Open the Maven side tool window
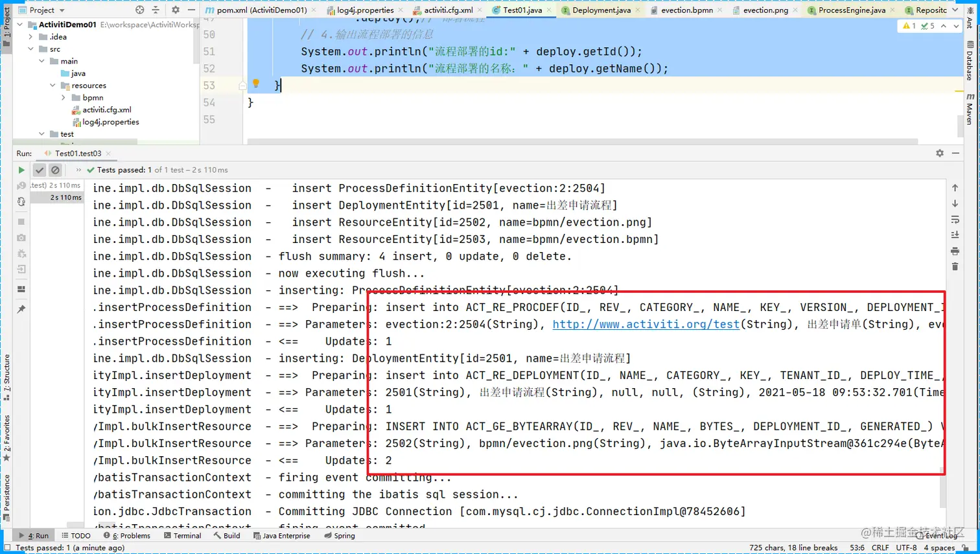 (970, 109)
